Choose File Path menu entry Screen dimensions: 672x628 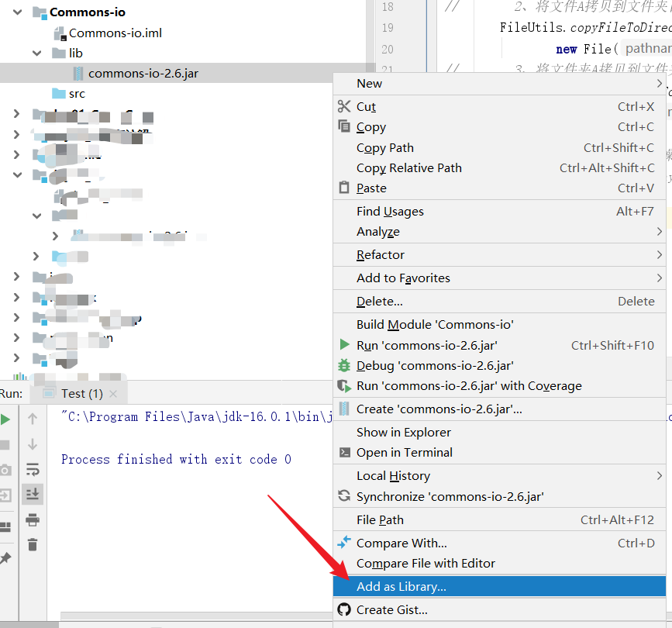coord(499,520)
